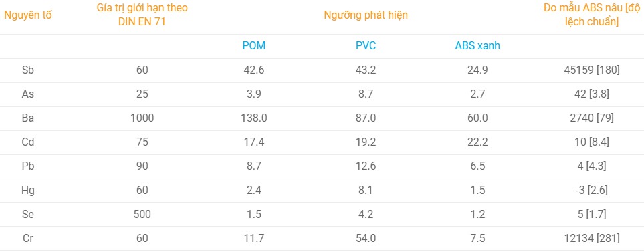Select the Cd element cell
Screen dimensions: 644x252
pyautogui.click(x=28, y=142)
